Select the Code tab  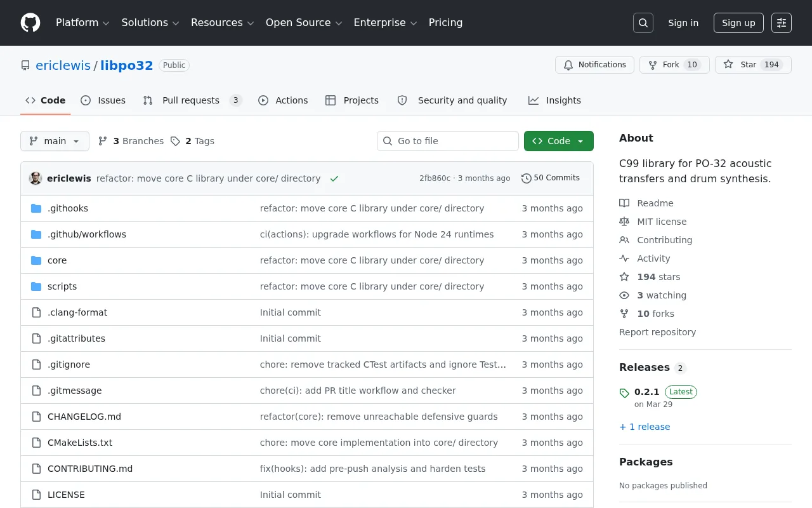pos(46,100)
